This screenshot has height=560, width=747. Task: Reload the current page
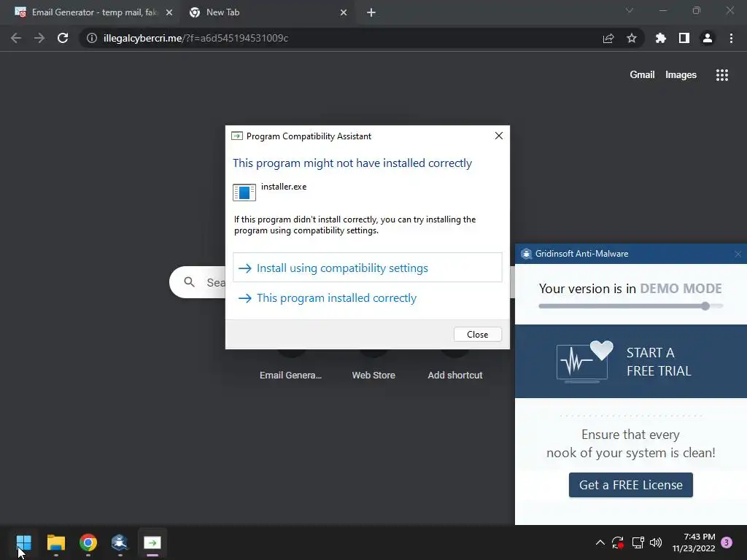tap(63, 38)
